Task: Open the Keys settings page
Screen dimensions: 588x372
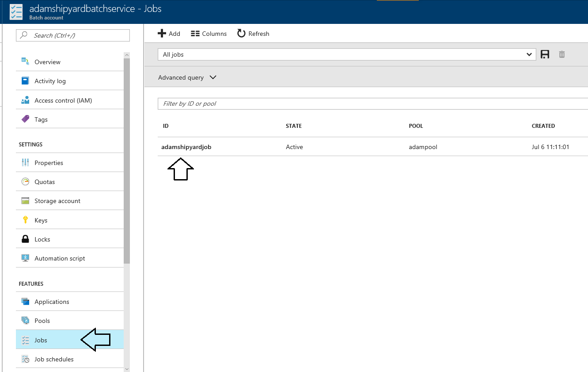Action: pyautogui.click(x=70, y=220)
